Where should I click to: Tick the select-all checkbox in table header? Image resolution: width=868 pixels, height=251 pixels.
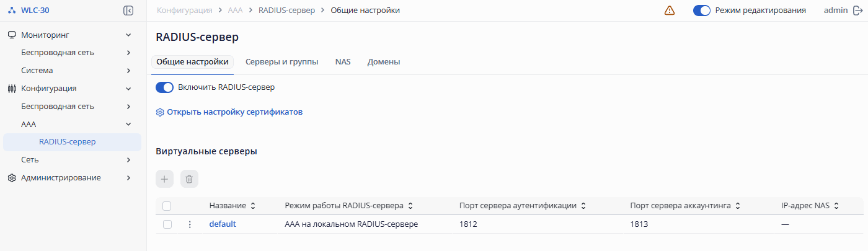click(167, 206)
